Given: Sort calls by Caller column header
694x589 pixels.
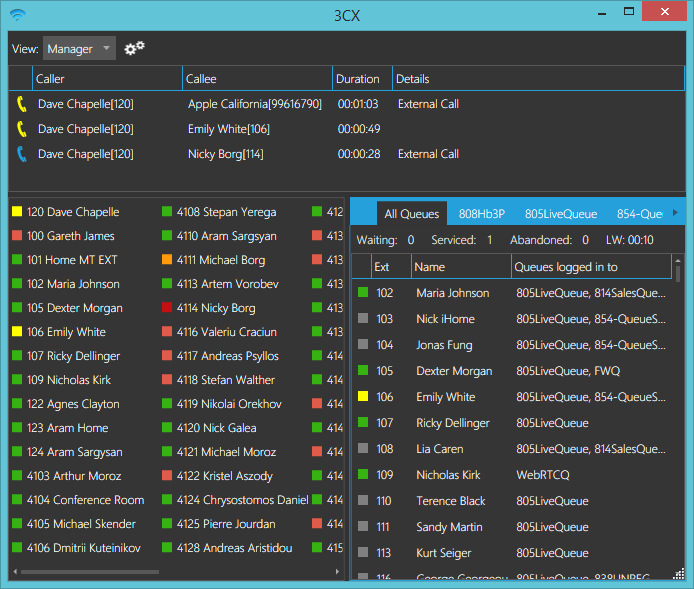Looking at the screenshot, I should coord(107,79).
